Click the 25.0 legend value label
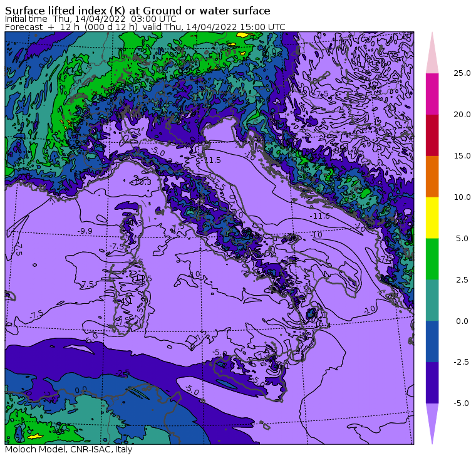 462,73
